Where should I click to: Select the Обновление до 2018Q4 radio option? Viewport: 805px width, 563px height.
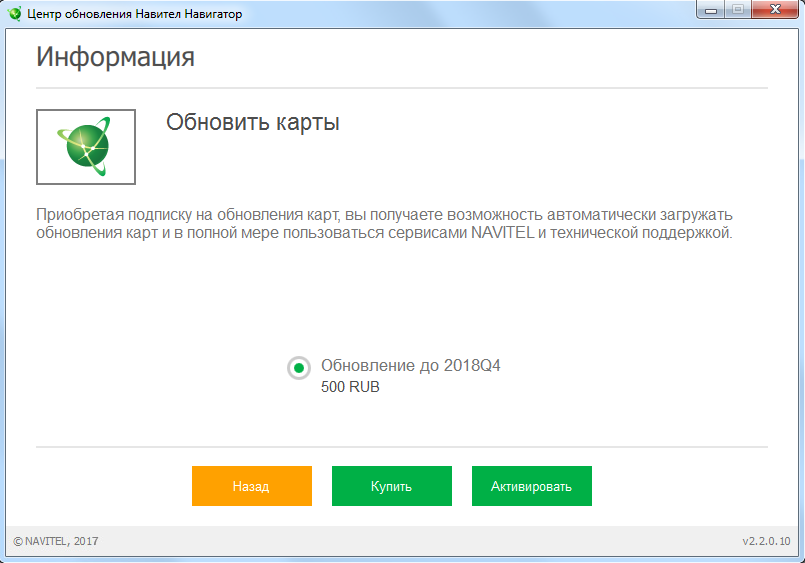(299, 367)
